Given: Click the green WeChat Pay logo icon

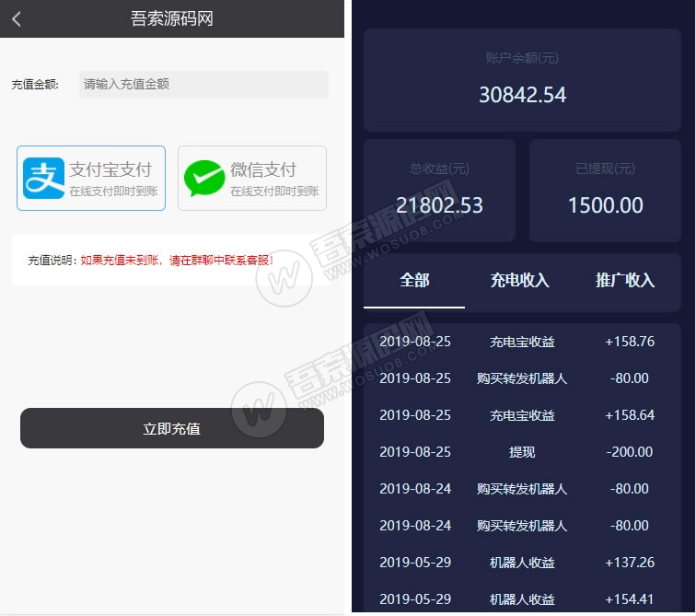Looking at the screenshot, I should click(203, 179).
